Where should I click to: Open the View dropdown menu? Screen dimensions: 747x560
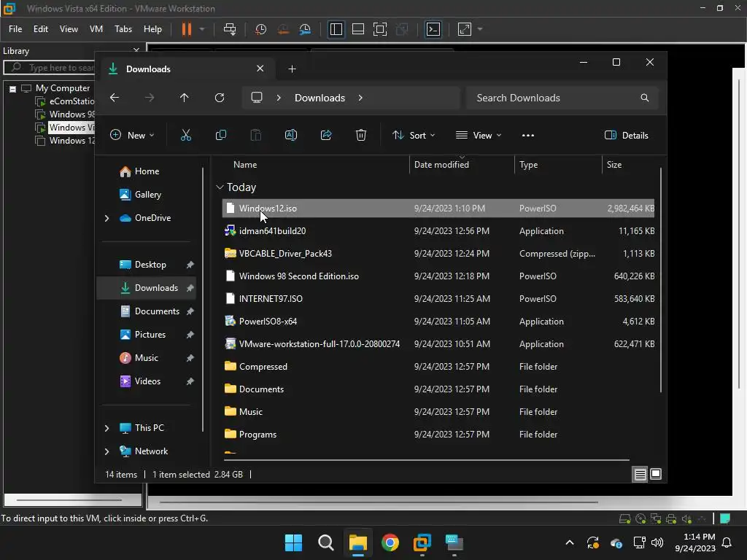(479, 135)
